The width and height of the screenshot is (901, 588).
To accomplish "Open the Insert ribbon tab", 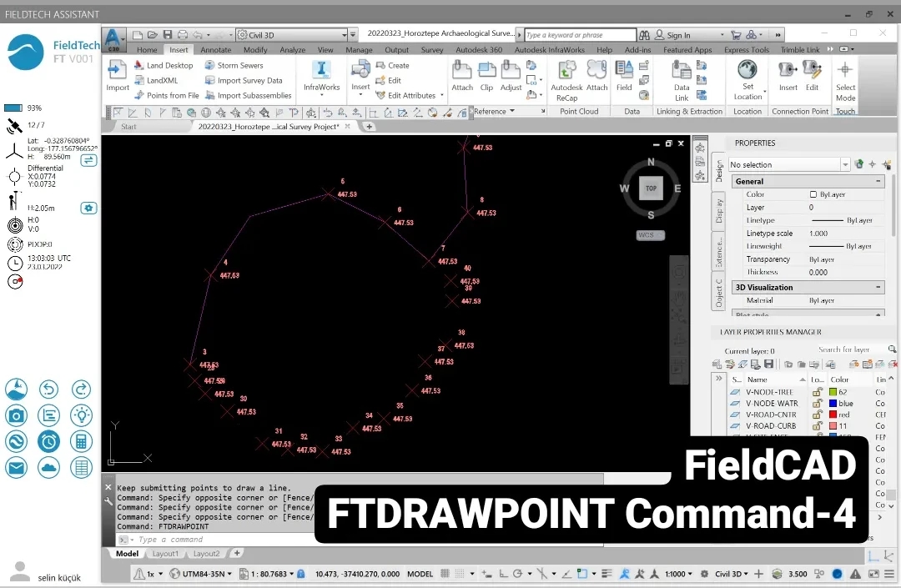I will pyautogui.click(x=179, y=50).
